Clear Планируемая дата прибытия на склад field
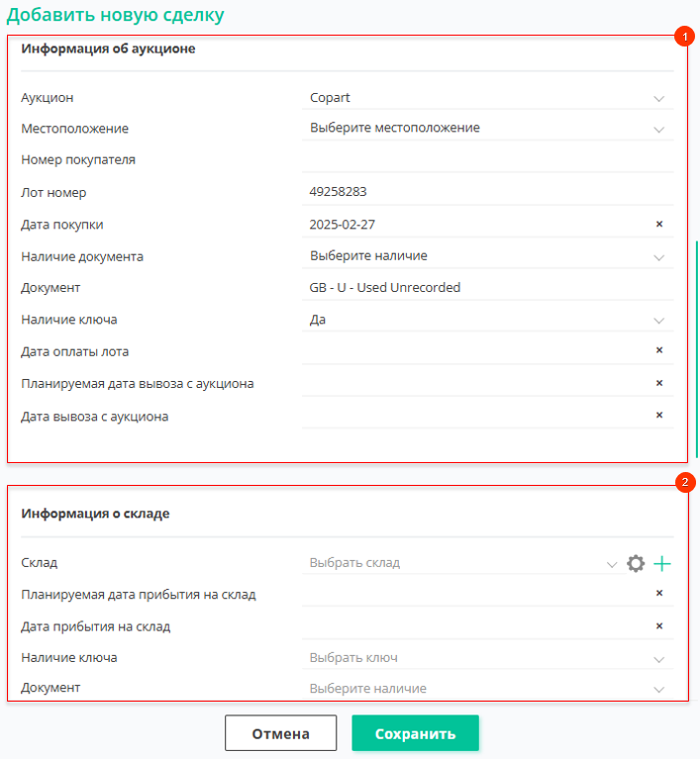Image resolution: width=700 pixels, height=759 pixels. 659,593
